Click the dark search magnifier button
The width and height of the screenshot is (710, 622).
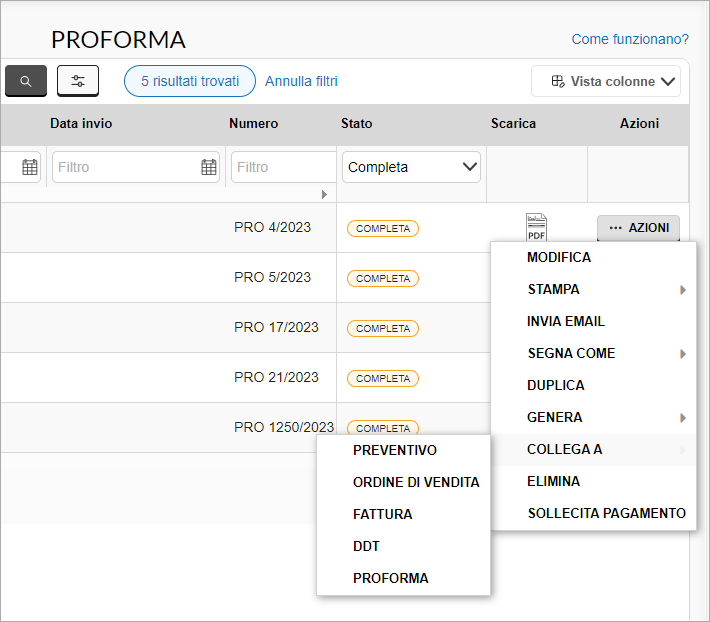tap(26, 81)
